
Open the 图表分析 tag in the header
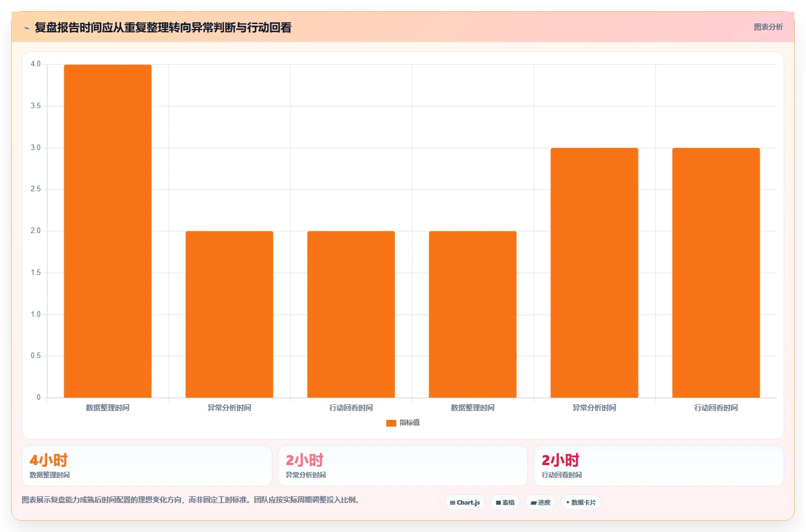[768, 27]
